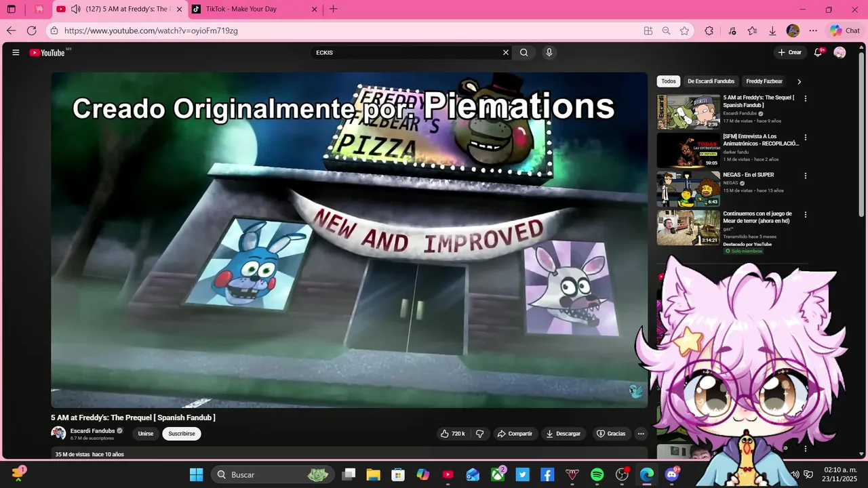Screen dimensions: 868x488
Task: Dislike the video
Action: click(479, 433)
